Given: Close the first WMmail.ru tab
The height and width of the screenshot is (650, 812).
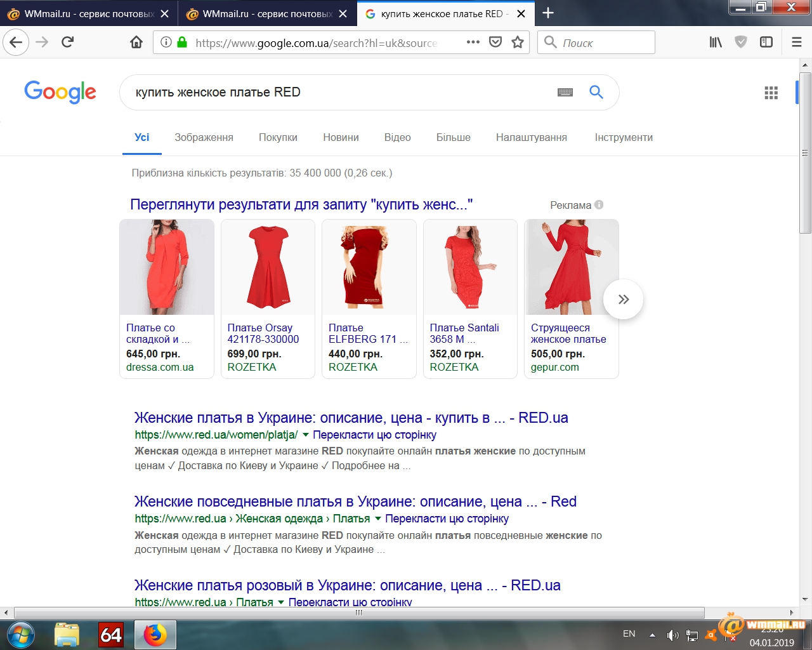Looking at the screenshot, I should click(x=164, y=14).
